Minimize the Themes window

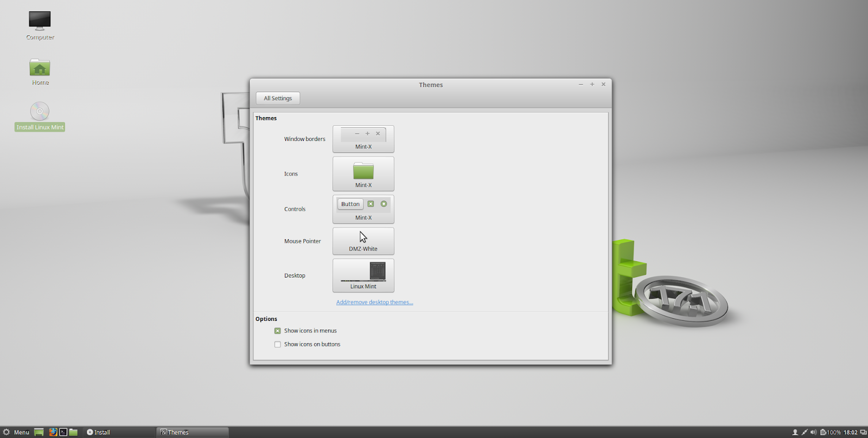tap(580, 85)
